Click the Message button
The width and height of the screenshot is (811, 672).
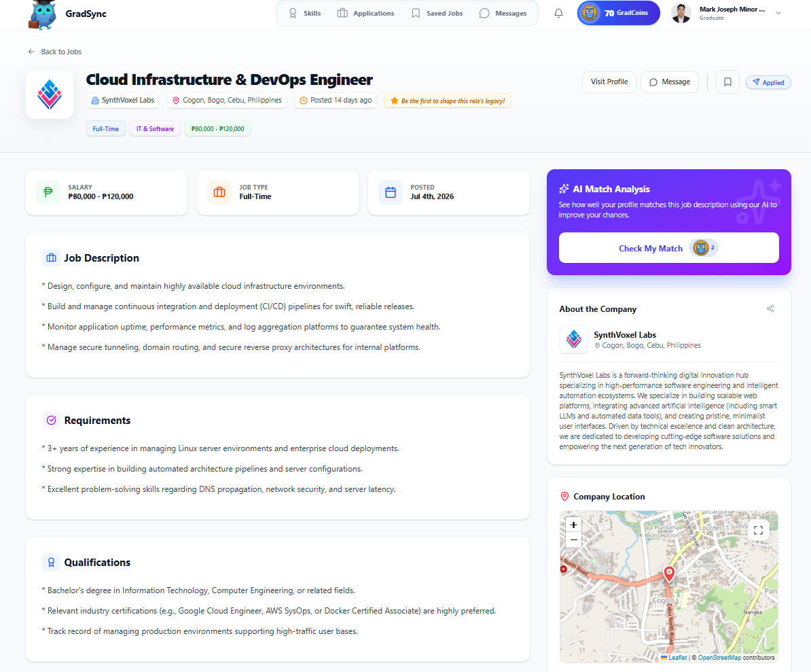pos(670,82)
